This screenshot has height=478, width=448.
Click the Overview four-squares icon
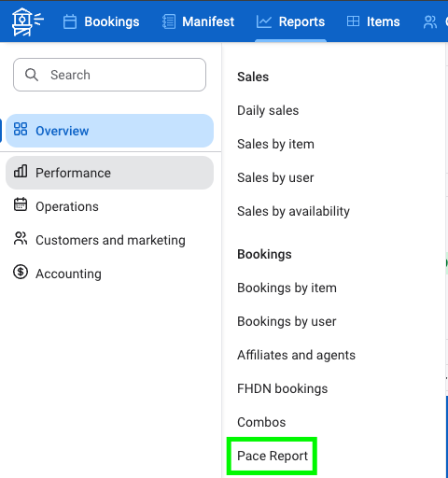click(21, 129)
